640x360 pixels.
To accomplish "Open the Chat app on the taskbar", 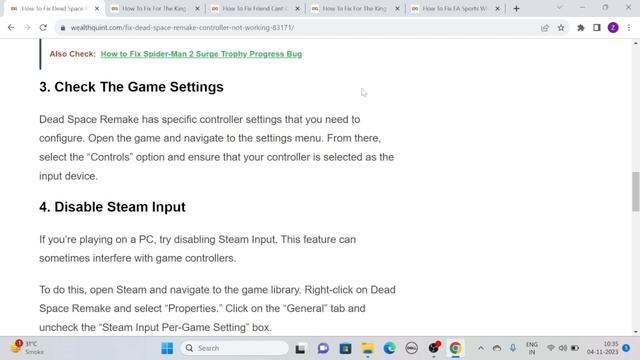I will tap(323, 348).
